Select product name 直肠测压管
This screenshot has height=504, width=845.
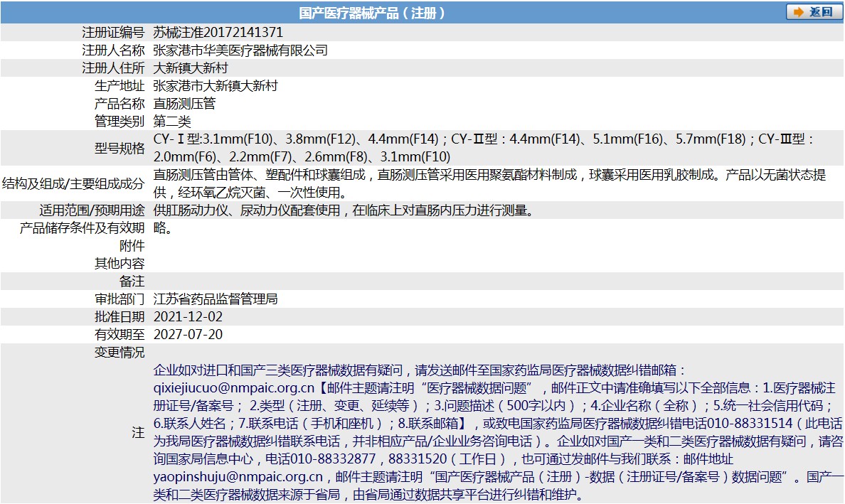pos(184,103)
